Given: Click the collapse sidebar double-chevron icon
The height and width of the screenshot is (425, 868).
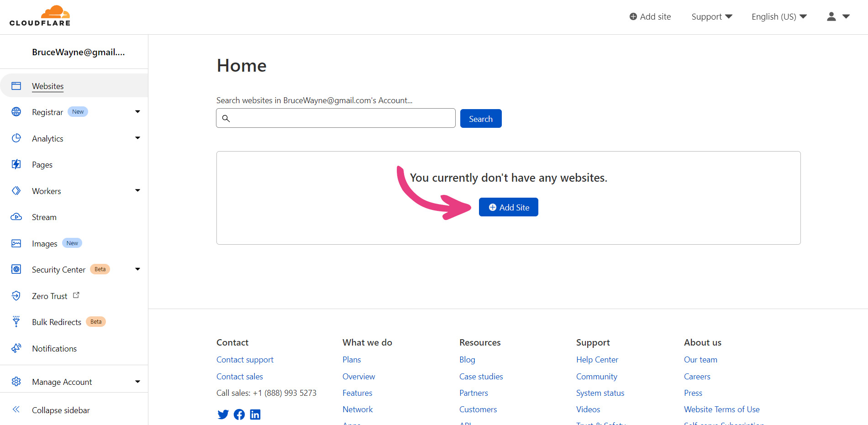Looking at the screenshot, I should (16, 409).
